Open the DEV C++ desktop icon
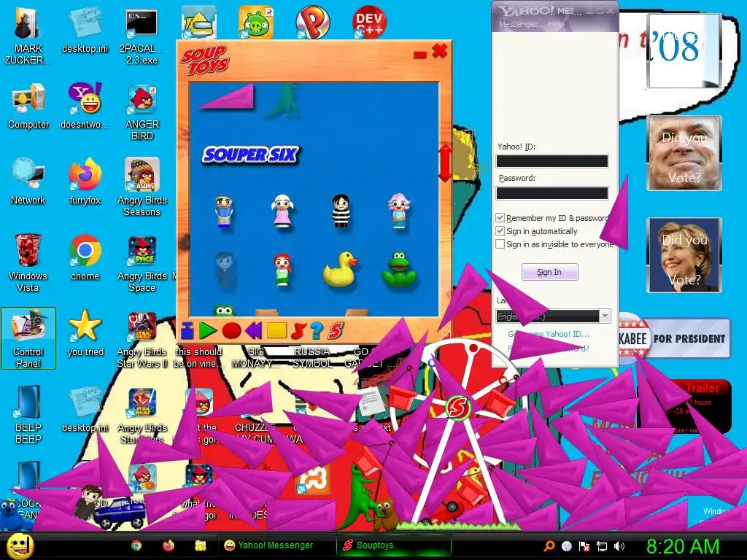The height and width of the screenshot is (560, 747). 369,21
